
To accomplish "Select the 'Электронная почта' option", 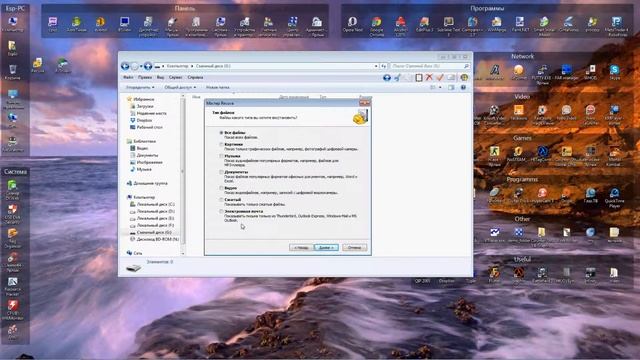I will (241, 211).
